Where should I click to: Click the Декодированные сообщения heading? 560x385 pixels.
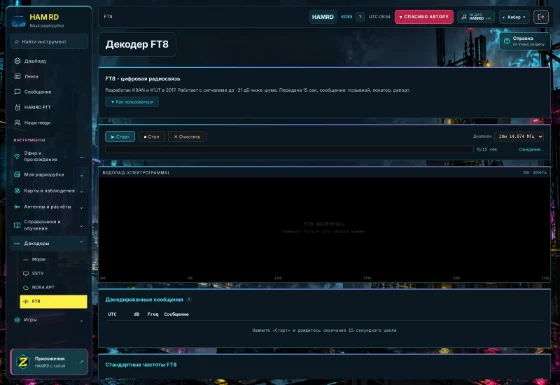(144, 300)
